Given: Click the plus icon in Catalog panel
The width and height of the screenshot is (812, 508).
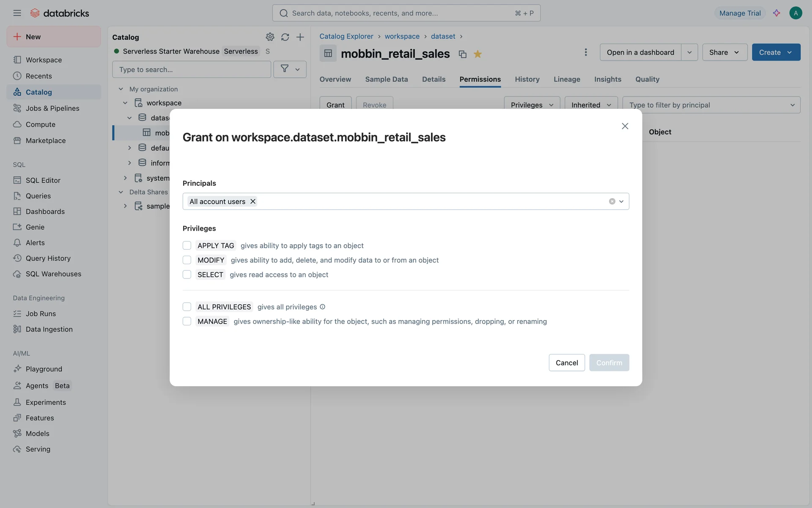Looking at the screenshot, I should 300,37.
